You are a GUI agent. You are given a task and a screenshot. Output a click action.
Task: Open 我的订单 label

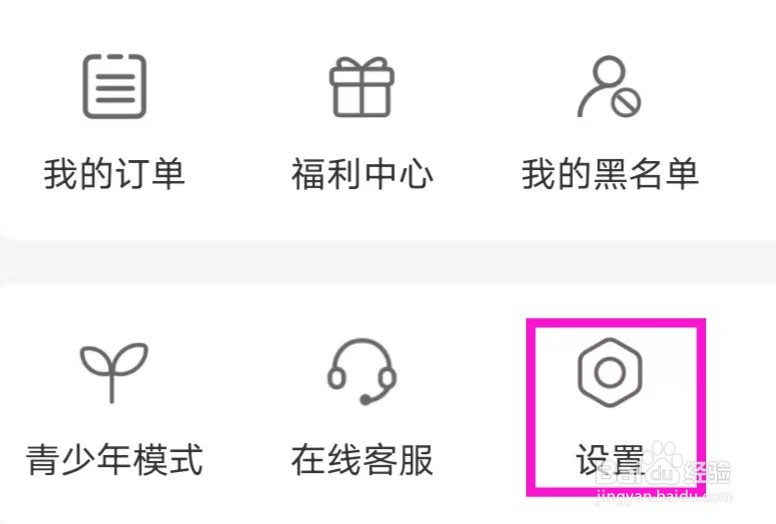(114, 174)
